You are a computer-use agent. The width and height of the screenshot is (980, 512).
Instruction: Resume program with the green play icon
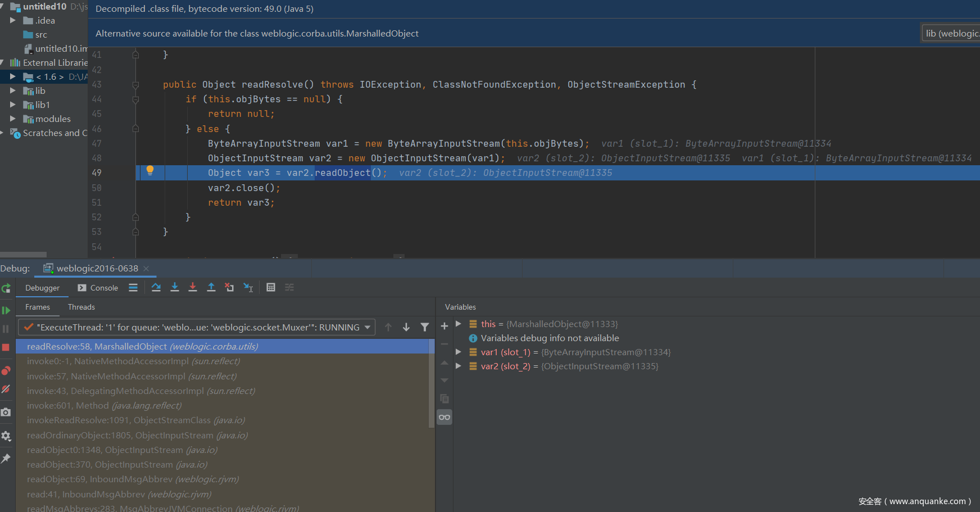[x=6, y=310]
